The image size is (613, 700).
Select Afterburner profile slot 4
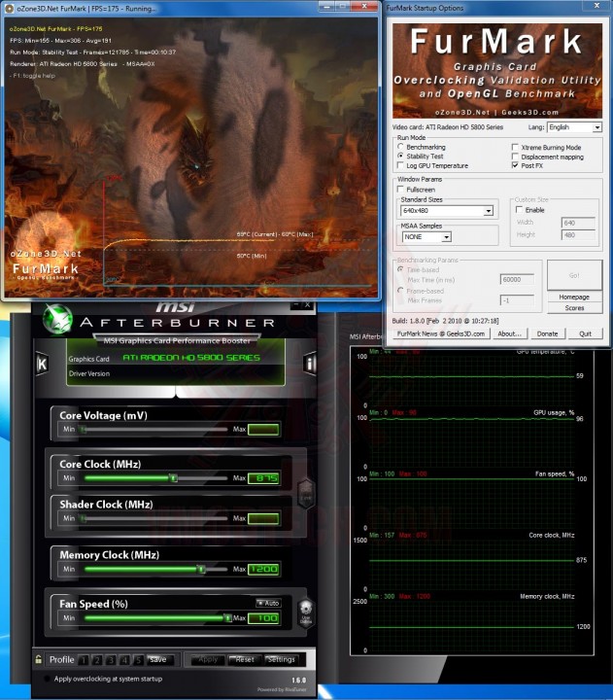(x=125, y=660)
